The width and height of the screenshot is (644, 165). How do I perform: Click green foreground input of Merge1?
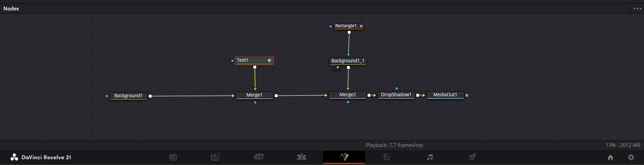255,89
